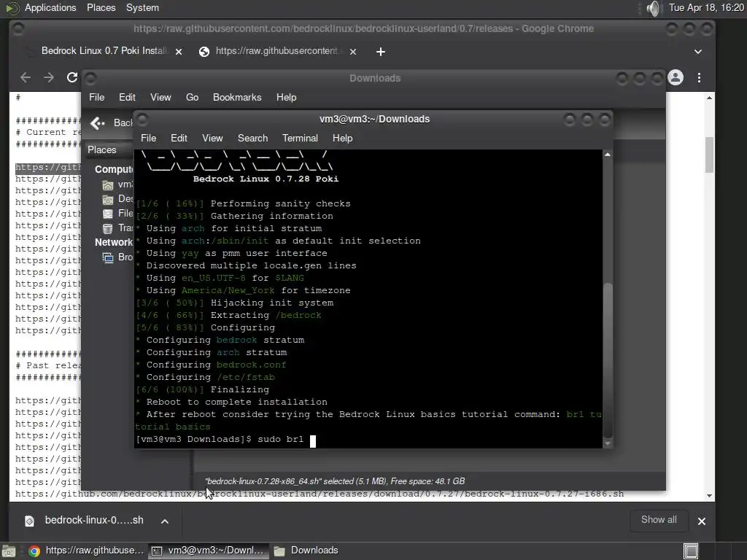Open Search menu in terminal window
The width and height of the screenshot is (747, 560).
click(x=252, y=138)
